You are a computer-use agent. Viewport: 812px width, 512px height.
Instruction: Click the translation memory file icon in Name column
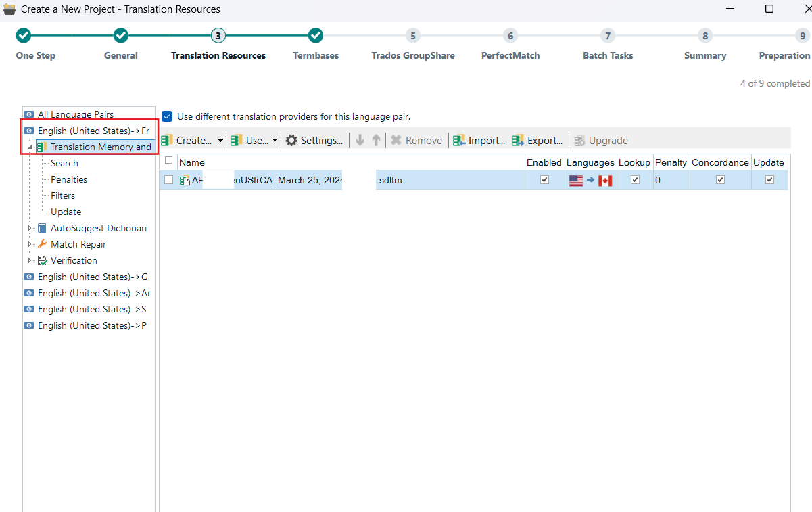(185, 181)
